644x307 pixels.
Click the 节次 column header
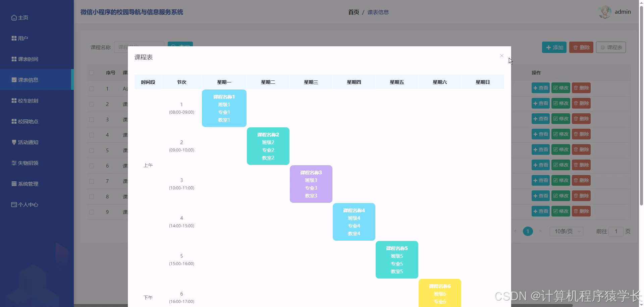(x=181, y=82)
